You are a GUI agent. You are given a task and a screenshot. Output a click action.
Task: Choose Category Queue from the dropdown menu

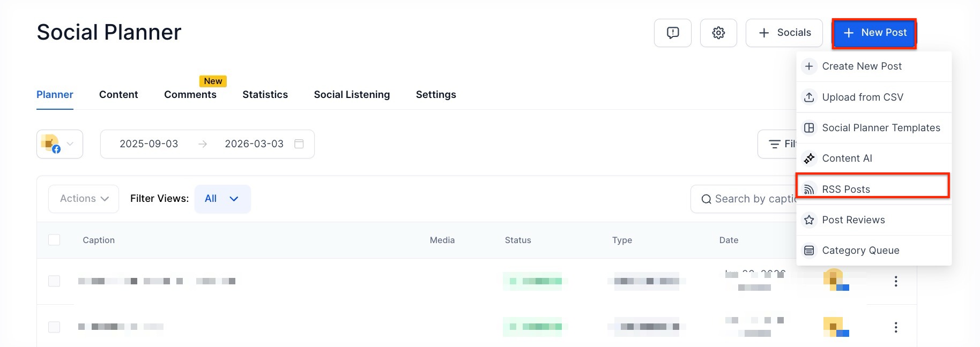(860, 251)
